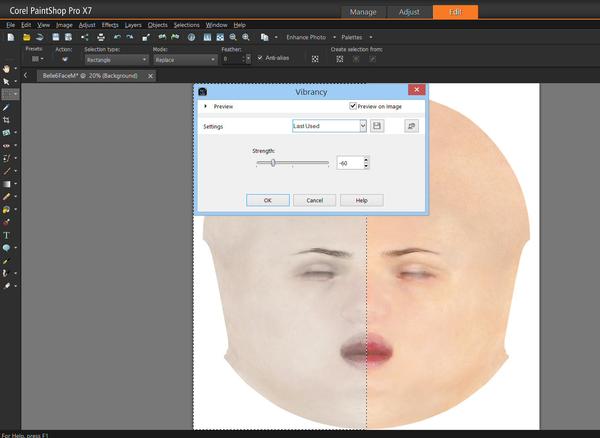Switch to the Manage tab
The height and width of the screenshot is (438, 600).
(x=363, y=11)
